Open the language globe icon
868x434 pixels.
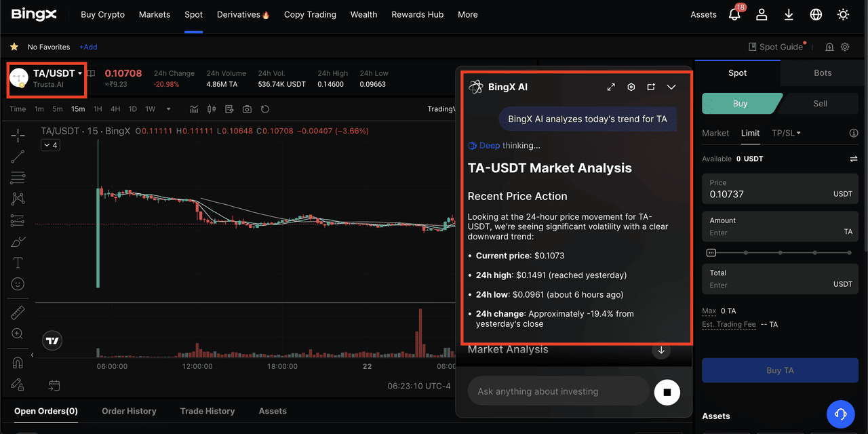point(816,14)
